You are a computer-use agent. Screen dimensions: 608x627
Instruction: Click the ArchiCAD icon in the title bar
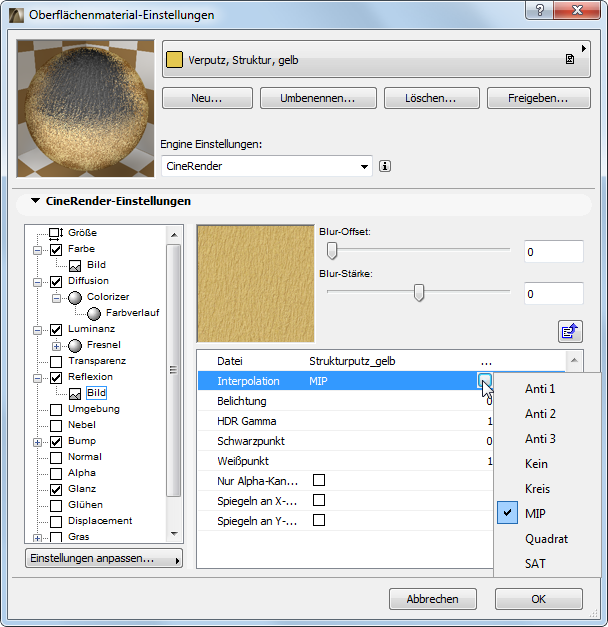pos(16,15)
